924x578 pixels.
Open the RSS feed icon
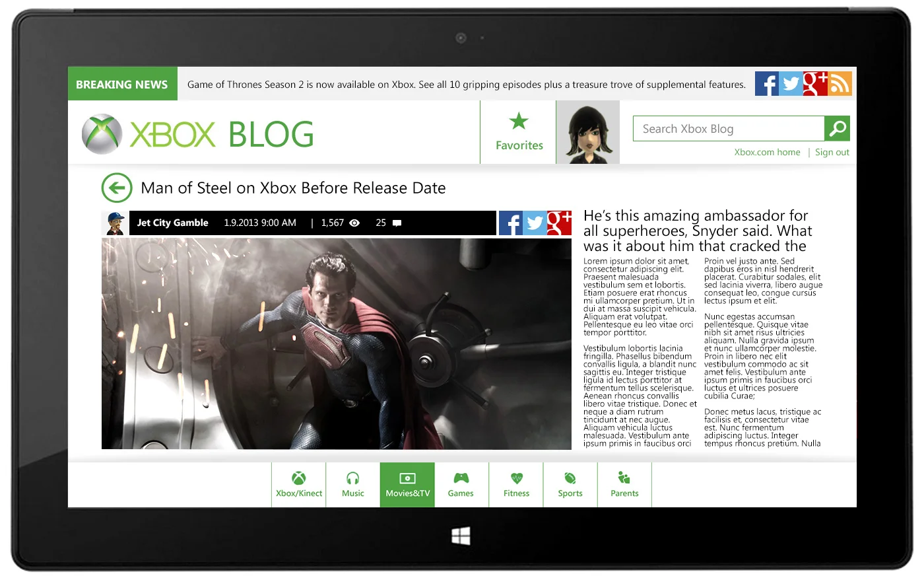[x=840, y=84]
